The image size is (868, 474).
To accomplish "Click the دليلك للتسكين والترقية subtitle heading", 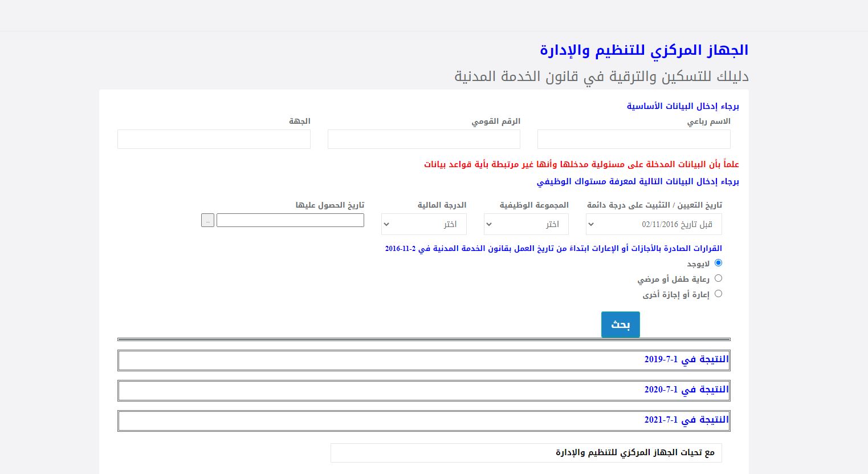I will pos(601,76).
